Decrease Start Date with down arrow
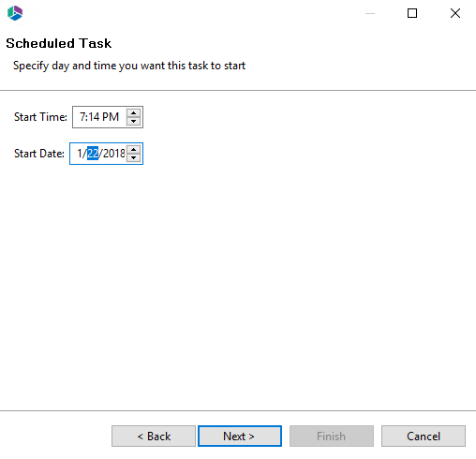The image size is (476, 459). (x=133, y=157)
